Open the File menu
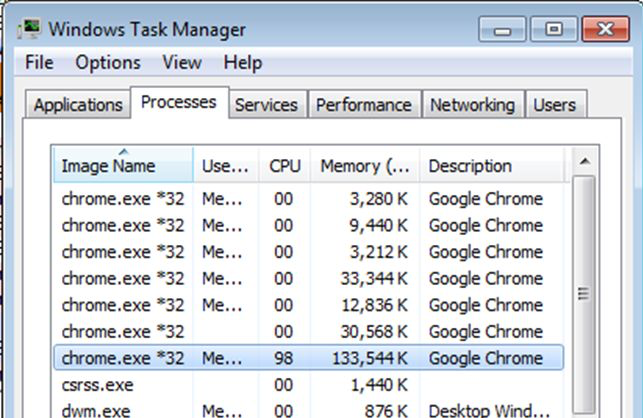 [x=39, y=62]
